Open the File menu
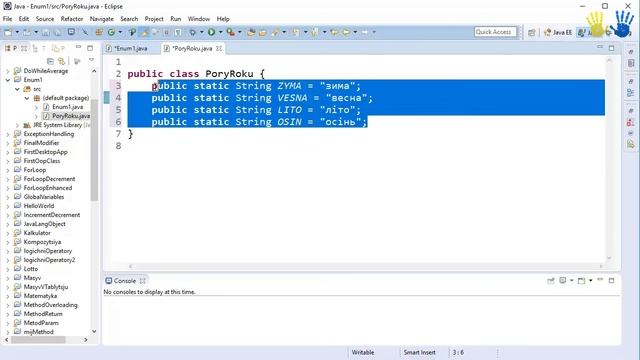 tap(7, 19)
